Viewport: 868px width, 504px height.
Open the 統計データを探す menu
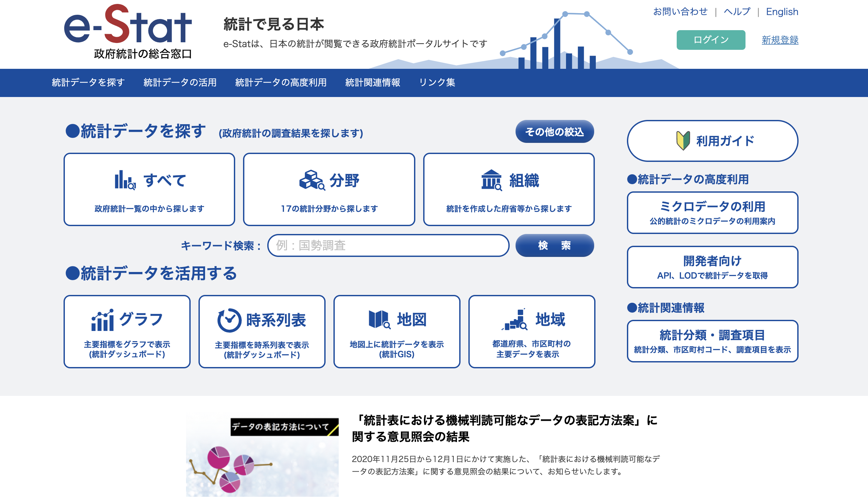(x=88, y=83)
